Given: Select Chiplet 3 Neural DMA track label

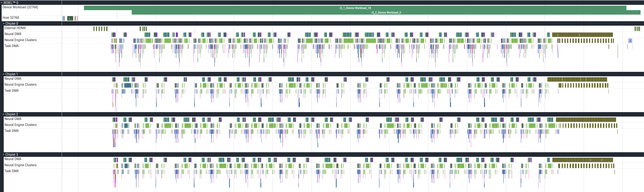Looking at the screenshot, I should [13, 159].
